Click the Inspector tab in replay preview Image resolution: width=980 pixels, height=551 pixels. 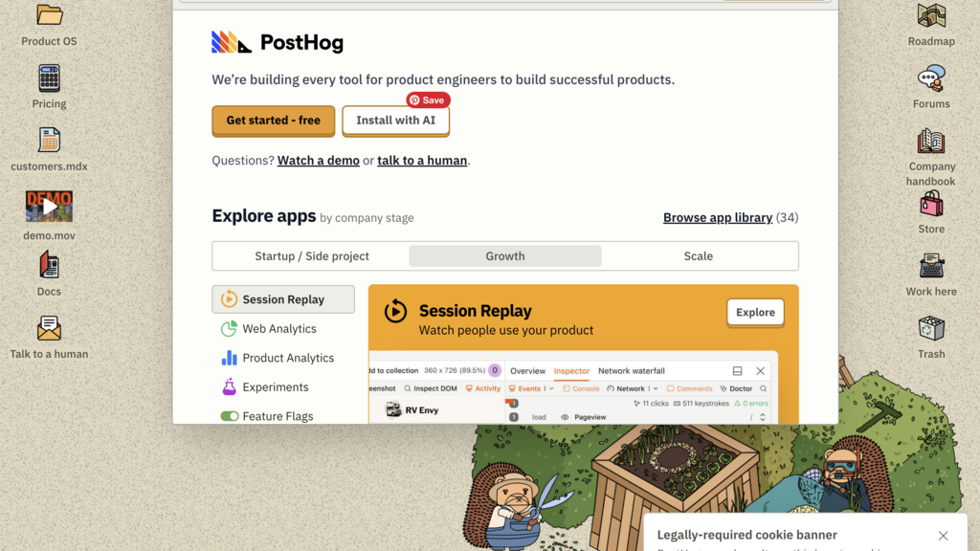point(571,371)
